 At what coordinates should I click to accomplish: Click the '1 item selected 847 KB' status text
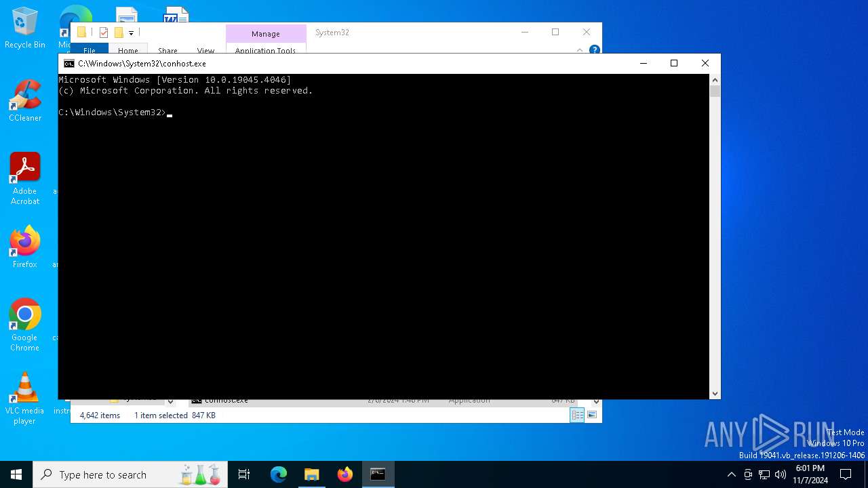174,415
